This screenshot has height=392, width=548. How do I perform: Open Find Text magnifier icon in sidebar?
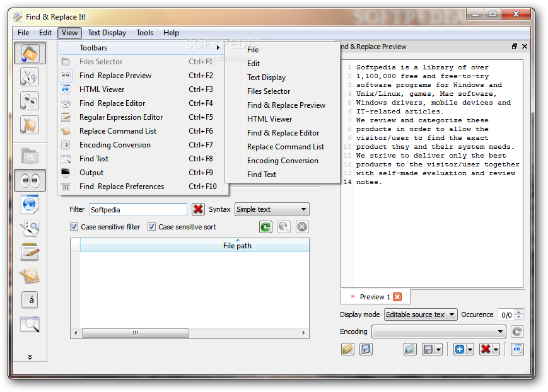pos(30,324)
